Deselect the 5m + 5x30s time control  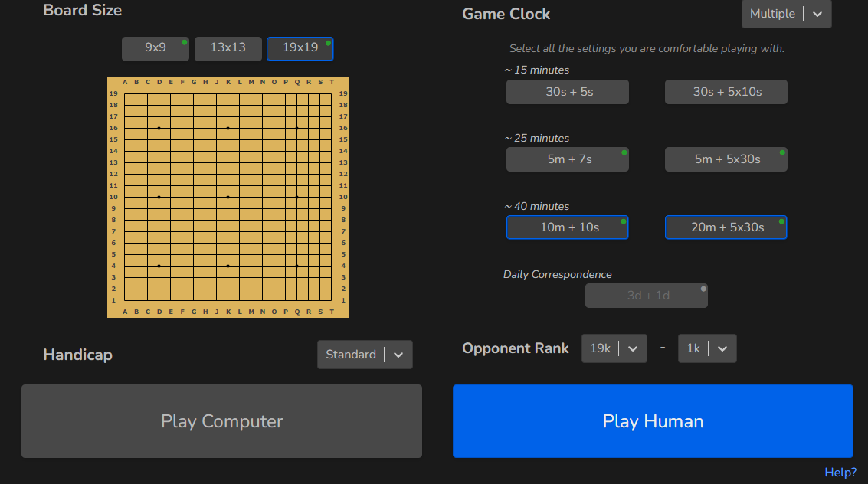(x=726, y=159)
